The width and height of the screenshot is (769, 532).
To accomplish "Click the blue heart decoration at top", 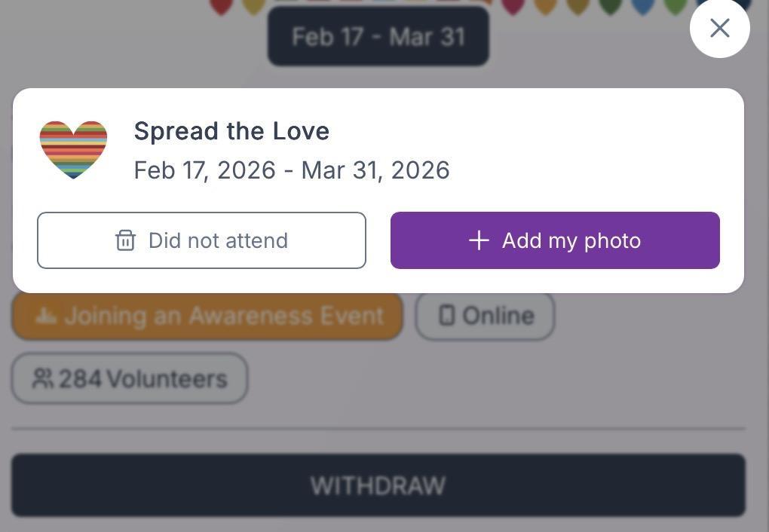I will pos(642,6).
